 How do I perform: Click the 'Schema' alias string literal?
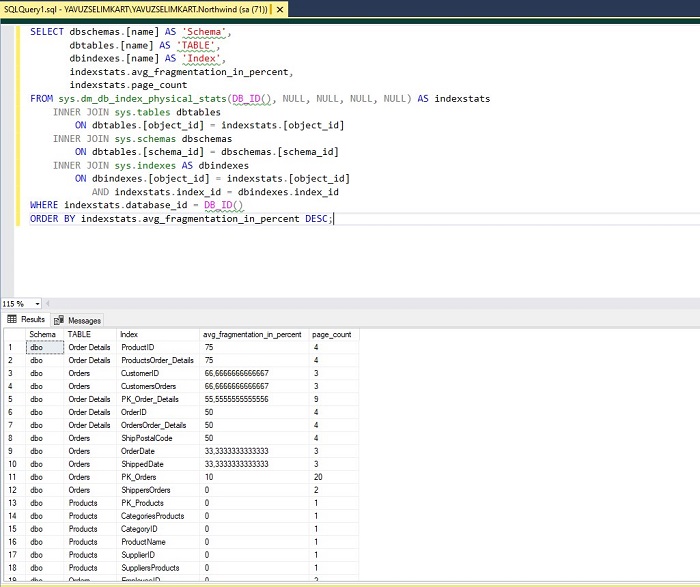[204, 32]
